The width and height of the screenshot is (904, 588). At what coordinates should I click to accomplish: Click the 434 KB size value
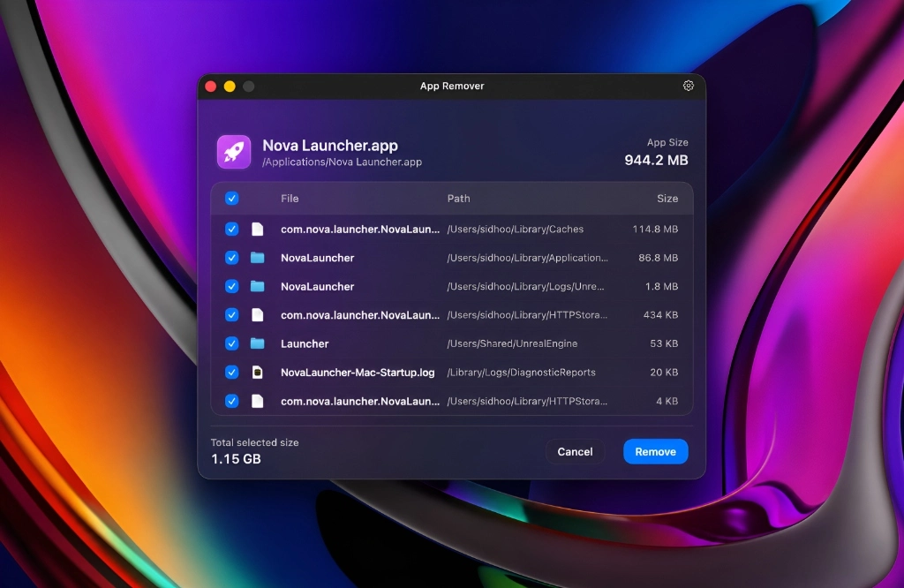coord(660,315)
